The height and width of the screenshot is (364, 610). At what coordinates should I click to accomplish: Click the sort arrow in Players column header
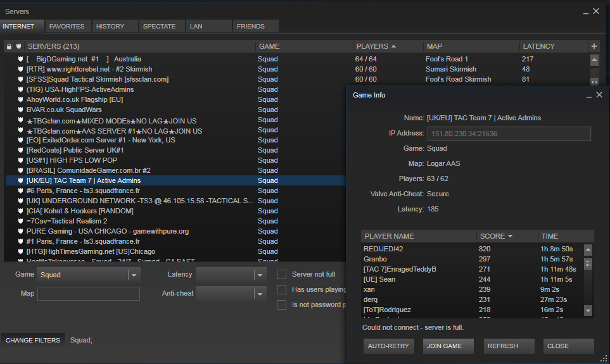point(394,46)
